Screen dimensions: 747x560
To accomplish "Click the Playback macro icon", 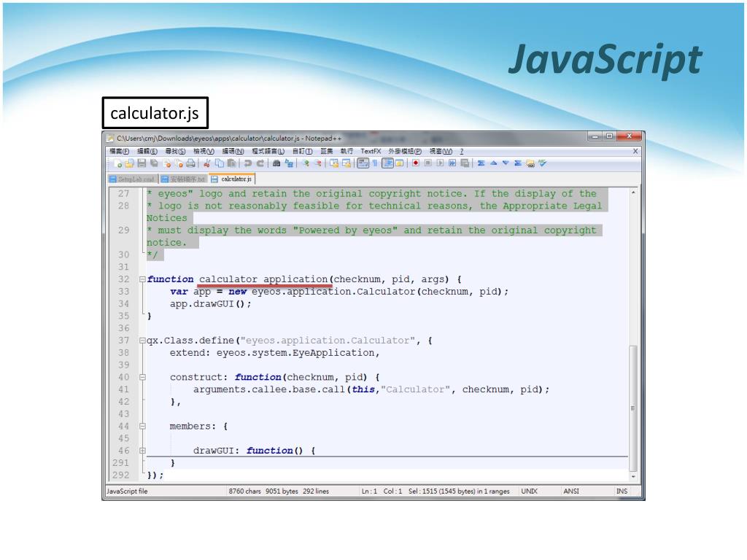I will click(x=441, y=163).
